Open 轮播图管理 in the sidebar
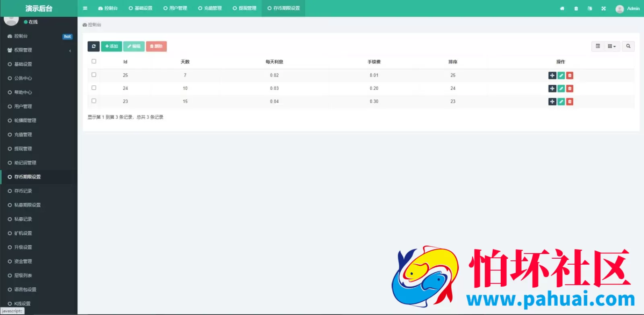 pyautogui.click(x=39, y=121)
